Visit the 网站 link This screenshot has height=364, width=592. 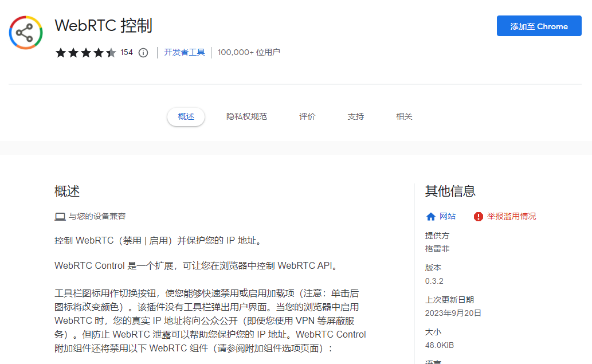(x=448, y=216)
